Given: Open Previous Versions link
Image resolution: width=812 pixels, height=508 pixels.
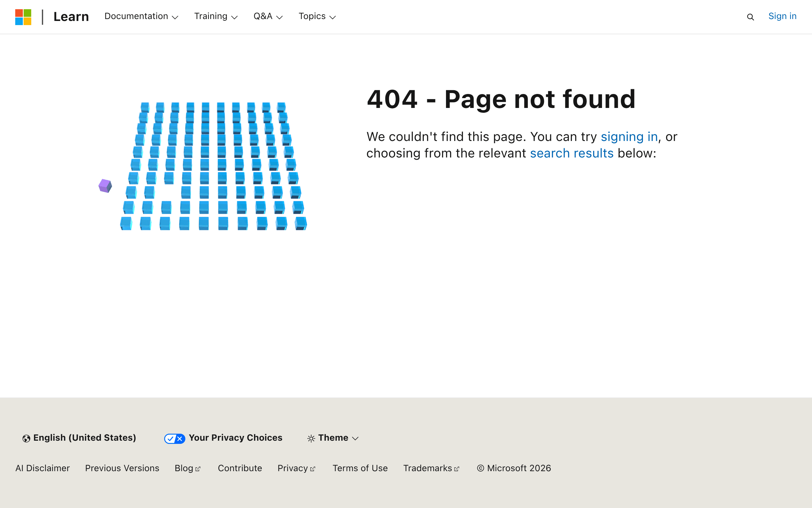Looking at the screenshot, I should tap(122, 468).
